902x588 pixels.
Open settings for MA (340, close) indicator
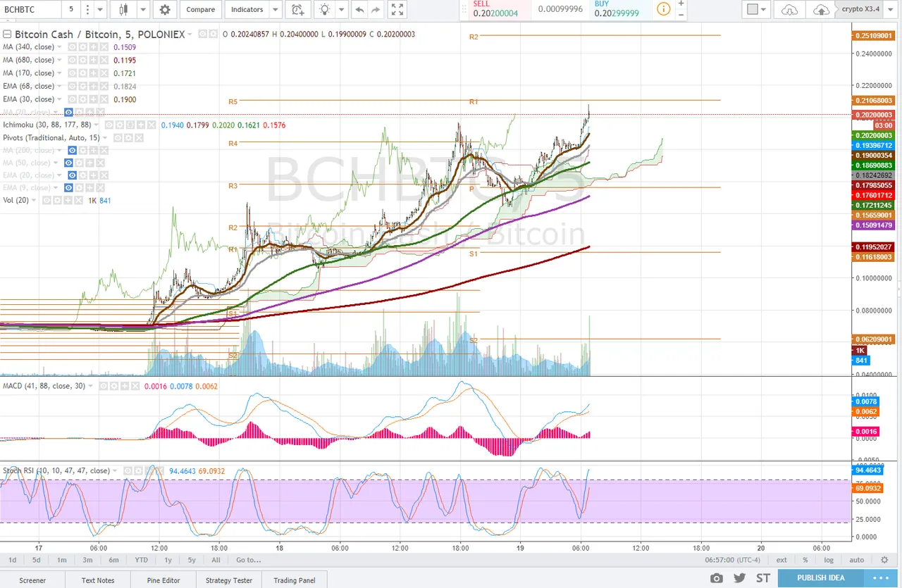83,47
